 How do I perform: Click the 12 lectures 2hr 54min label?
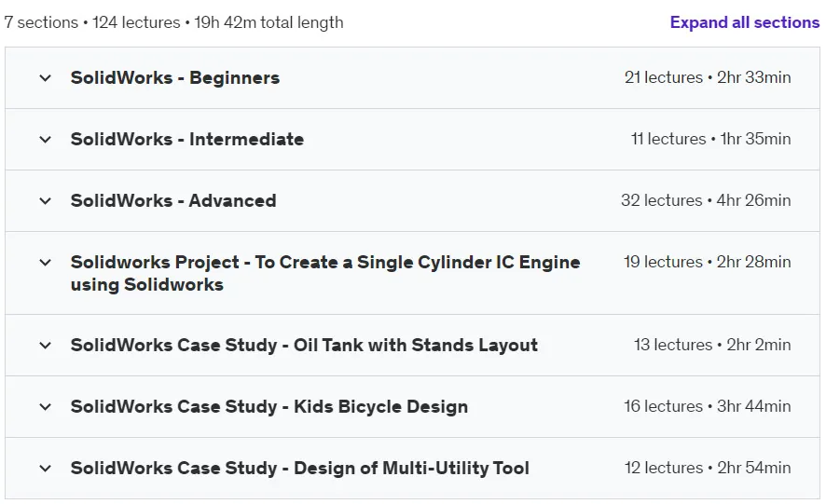[708, 468]
